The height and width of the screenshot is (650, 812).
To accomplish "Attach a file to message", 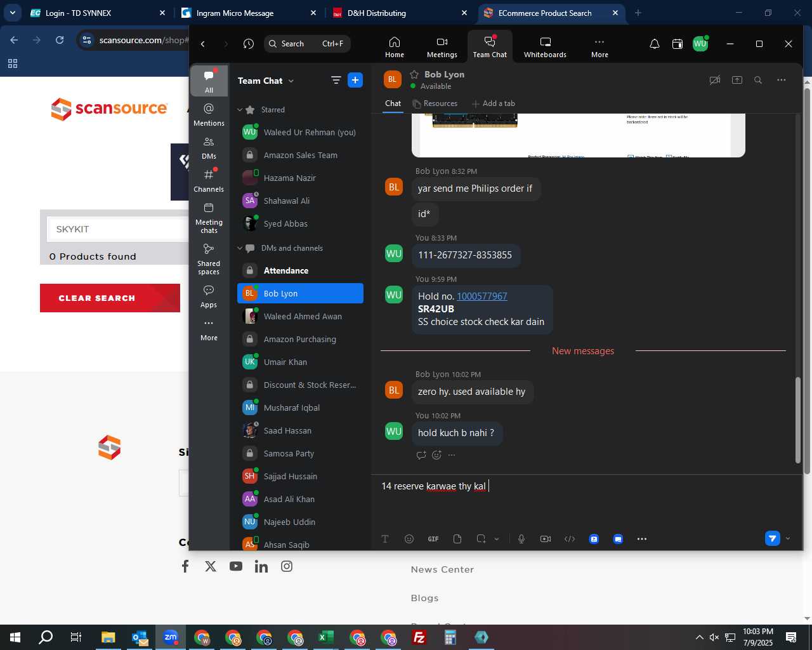I will pos(457,539).
